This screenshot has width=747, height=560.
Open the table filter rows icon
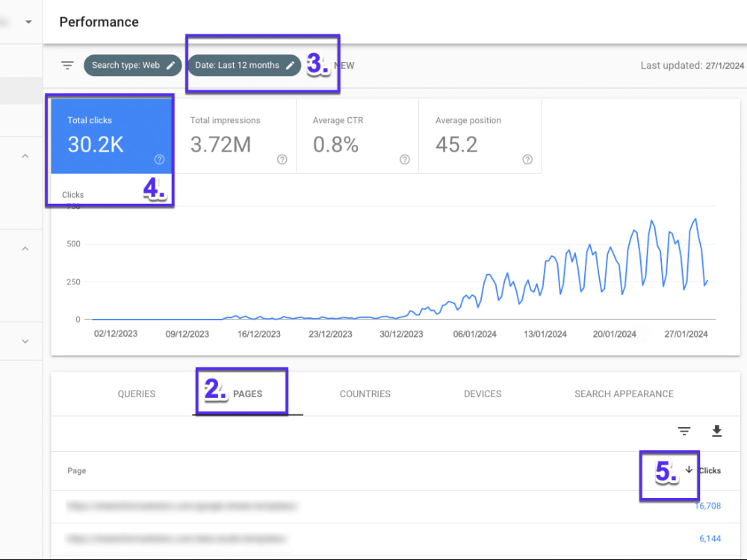(684, 431)
